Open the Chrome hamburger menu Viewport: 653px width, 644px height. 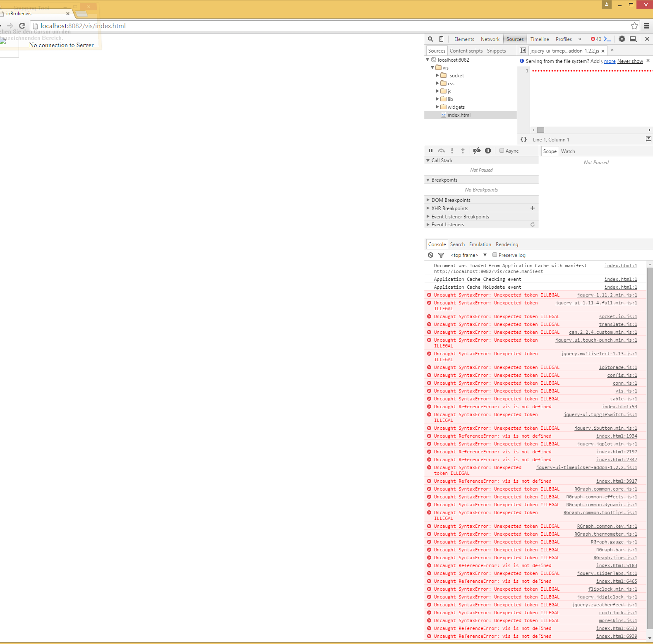coord(646,26)
